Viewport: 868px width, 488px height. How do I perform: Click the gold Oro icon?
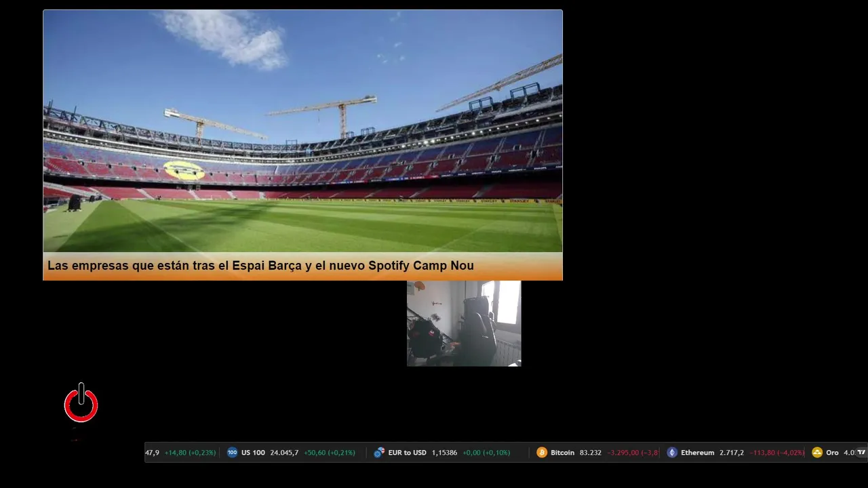(817, 452)
